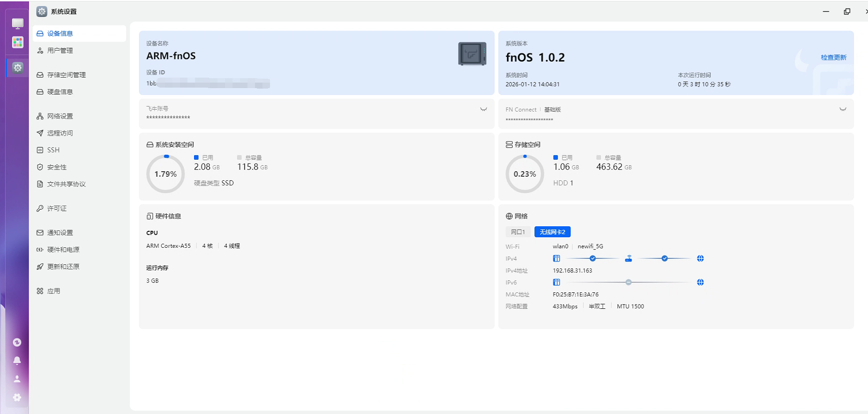868x414 pixels.
Task: Click the 115.8 GB total capacity value
Action: (252, 167)
